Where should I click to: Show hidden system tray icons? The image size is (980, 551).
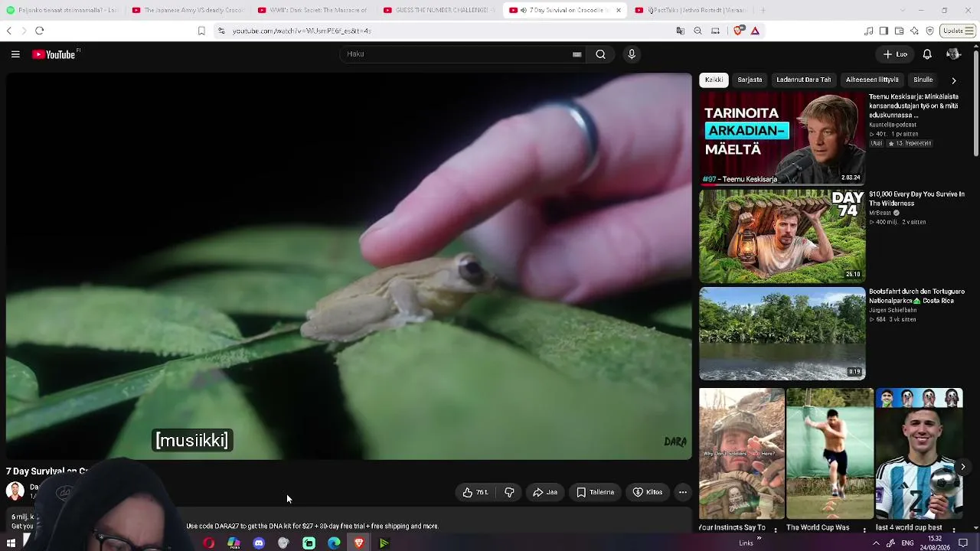point(876,543)
